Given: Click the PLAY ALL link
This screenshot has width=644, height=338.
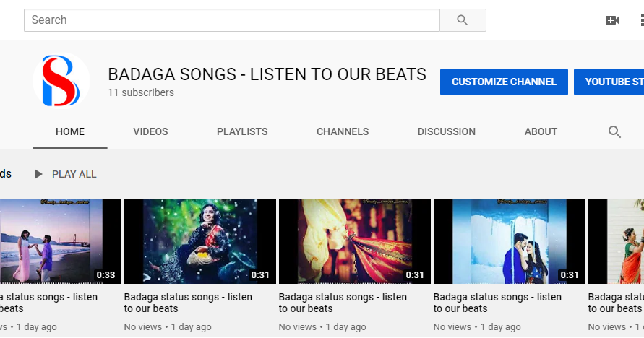Looking at the screenshot, I should (74, 174).
